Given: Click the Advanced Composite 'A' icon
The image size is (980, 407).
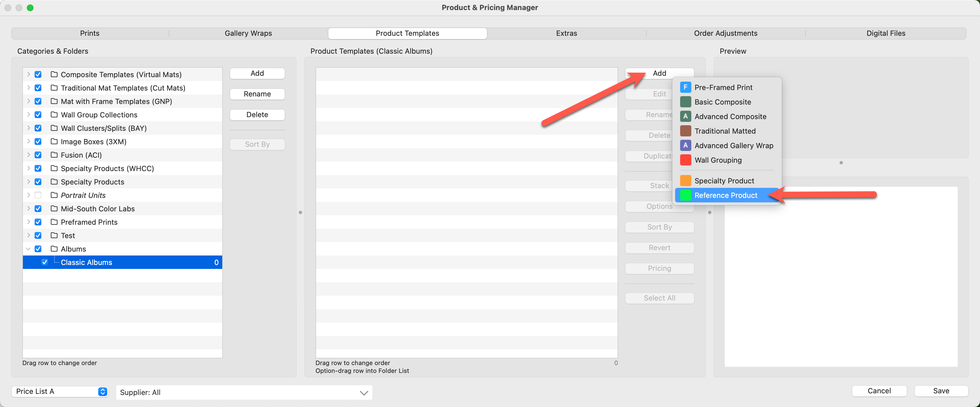Looking at the screenshot, I should (x=685, y=116).
